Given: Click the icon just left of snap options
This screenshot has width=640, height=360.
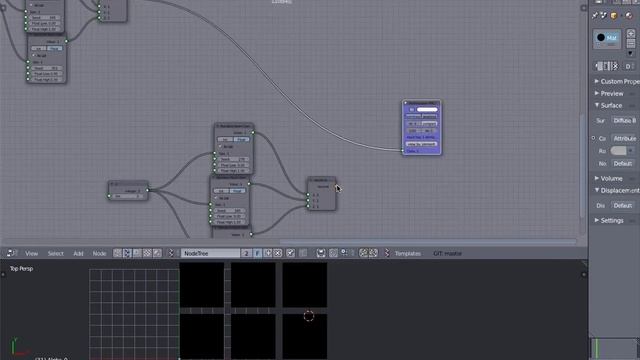Looking at the screenshot, I should (333, 253).
